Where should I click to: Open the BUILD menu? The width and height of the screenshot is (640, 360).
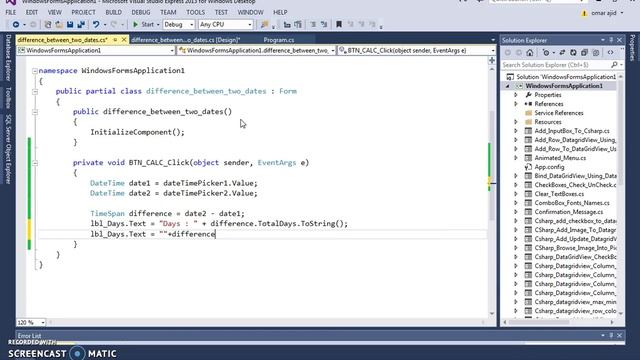tap(113, 12)
